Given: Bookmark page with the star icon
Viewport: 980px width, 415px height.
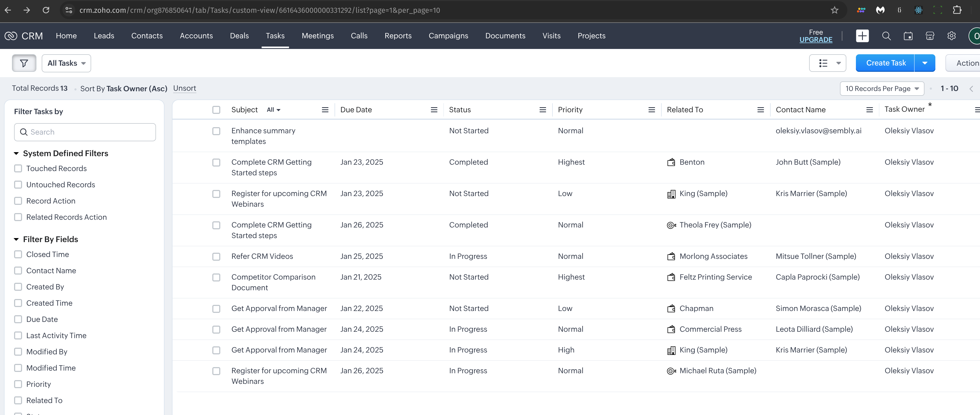Looking at the screenshot, I should point(834,10).
